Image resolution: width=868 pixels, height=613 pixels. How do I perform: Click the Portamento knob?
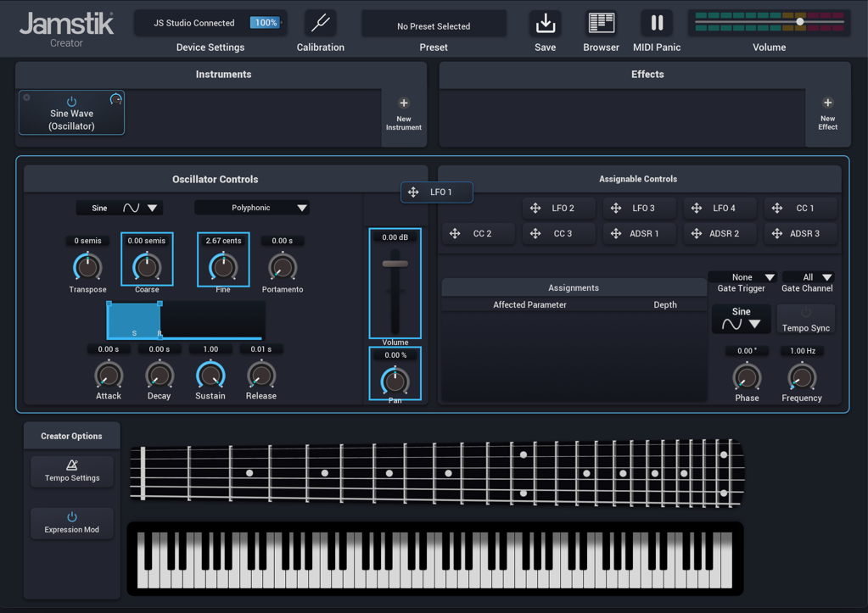pyautogui.click(x=283, y=267)
